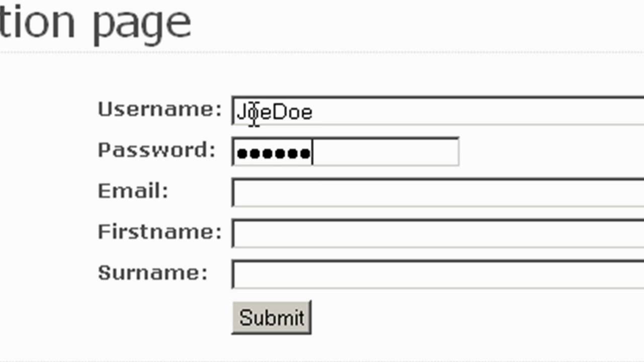
Task: Click the "Email:" field label
Action: [133, 191]
